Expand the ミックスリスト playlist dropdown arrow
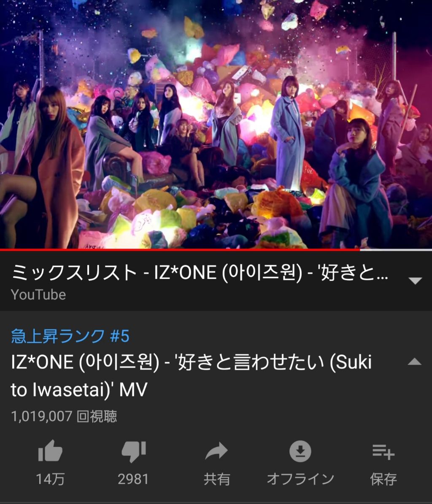The width and height of the screenshot is (432, 504). click(415, 281)
